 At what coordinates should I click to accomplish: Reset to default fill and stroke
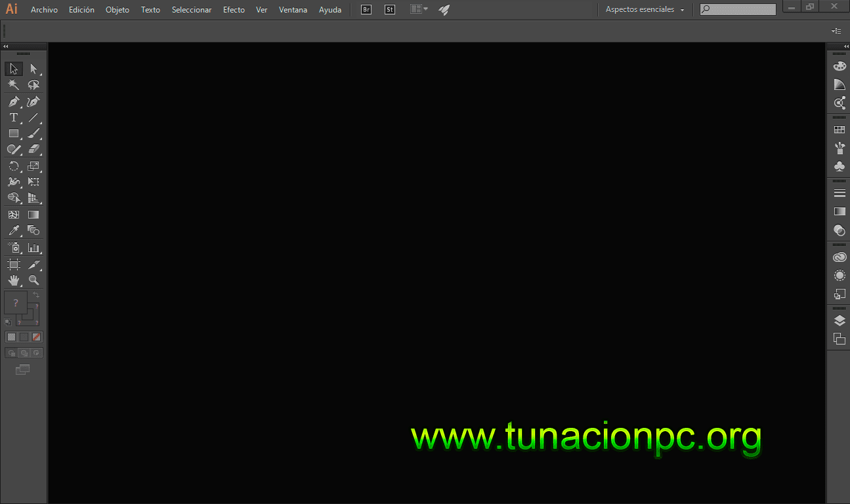pos(8,322)
